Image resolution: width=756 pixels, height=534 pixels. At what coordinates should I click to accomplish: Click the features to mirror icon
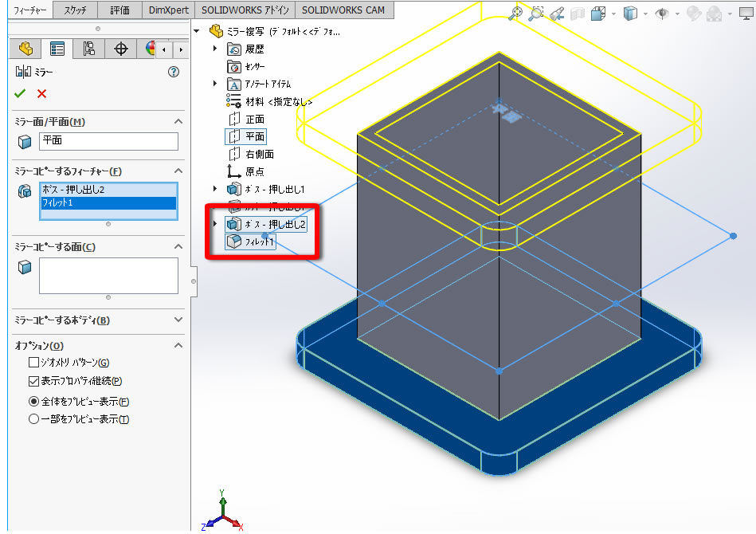tap(25, 191)
